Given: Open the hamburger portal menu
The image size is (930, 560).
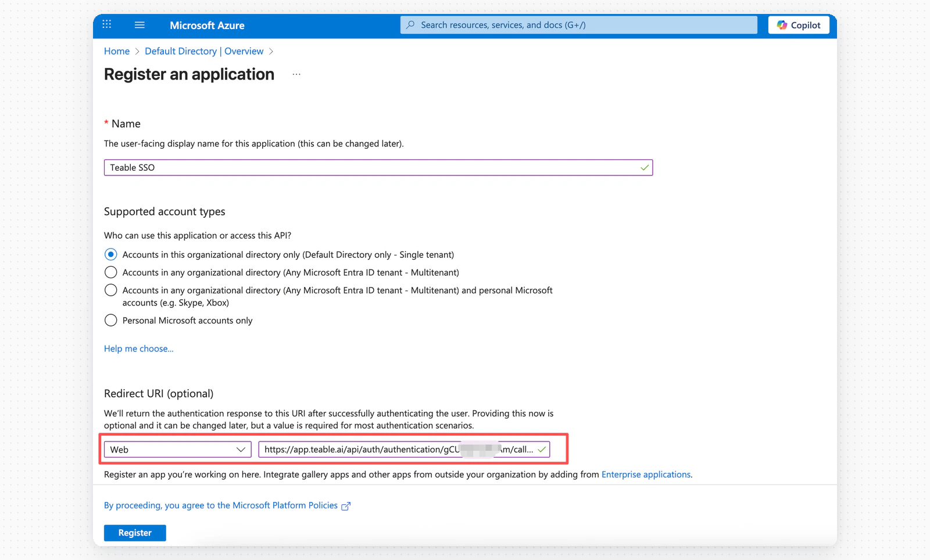Looking at the screenshot, I should pyautogui.click(x=139, y=25).
